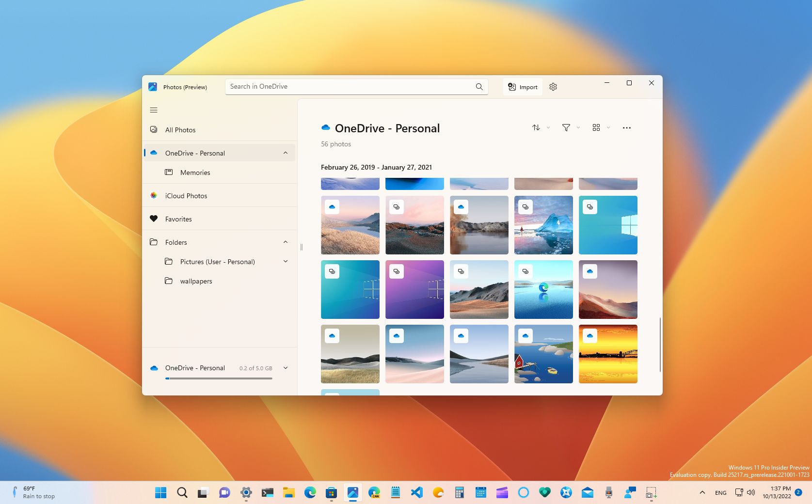This screenshot has width=812, height=504.
Task: Open wallpapers folder
Action: click(x=220, y=281)
